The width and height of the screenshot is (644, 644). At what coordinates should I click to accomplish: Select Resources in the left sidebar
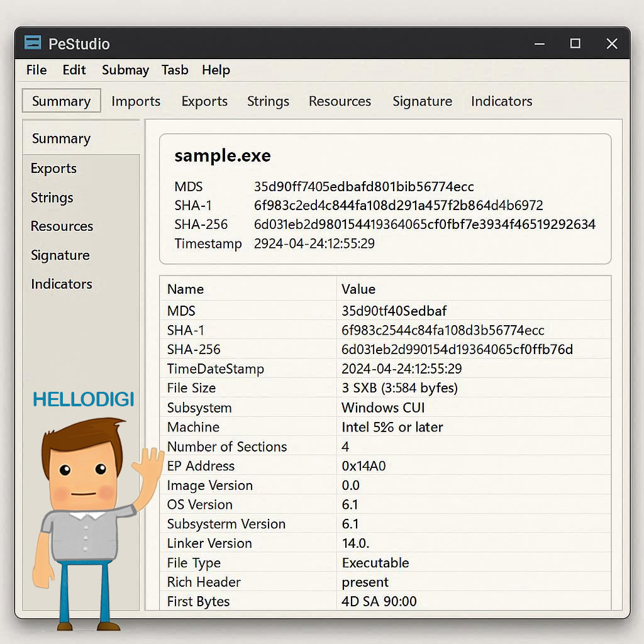click(62, 226)
